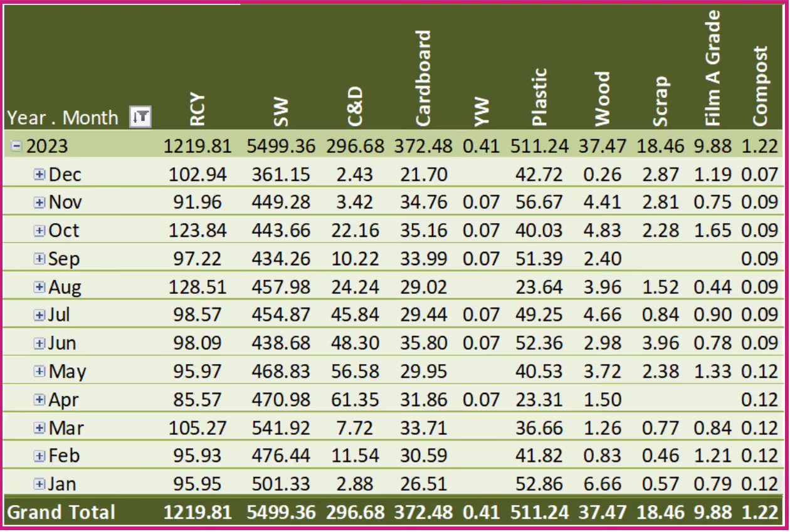
Task: Expand the Dec month row
Action: (x=39, y=175)
